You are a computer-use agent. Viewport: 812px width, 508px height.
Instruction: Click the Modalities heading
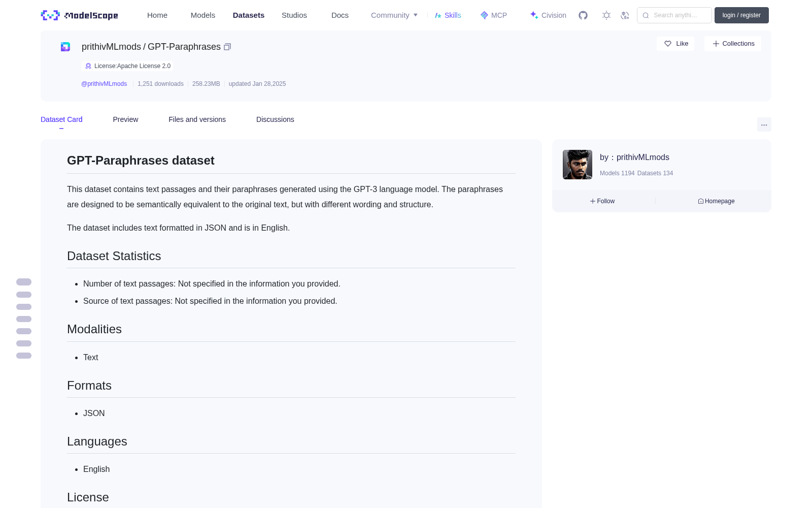pyautogui.click(x=94, y=329)
